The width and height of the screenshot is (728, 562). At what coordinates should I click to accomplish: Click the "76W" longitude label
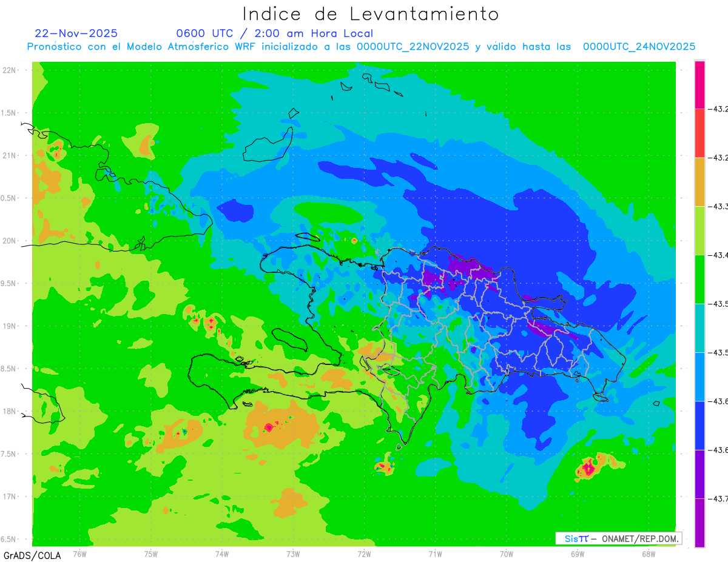tap(79, 554)
